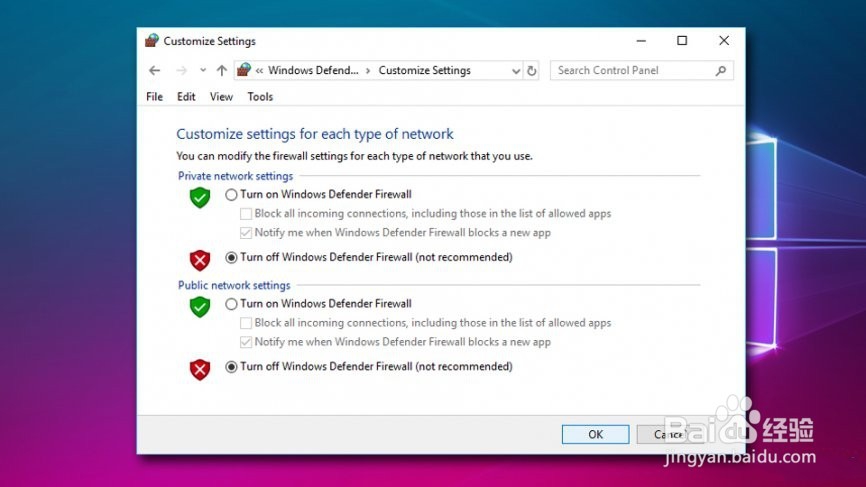This screenshot has height=487, width=866.
Task: Select Turn off firewall under Public network settings
Action: pyautogui.click(x=232, y=367)
